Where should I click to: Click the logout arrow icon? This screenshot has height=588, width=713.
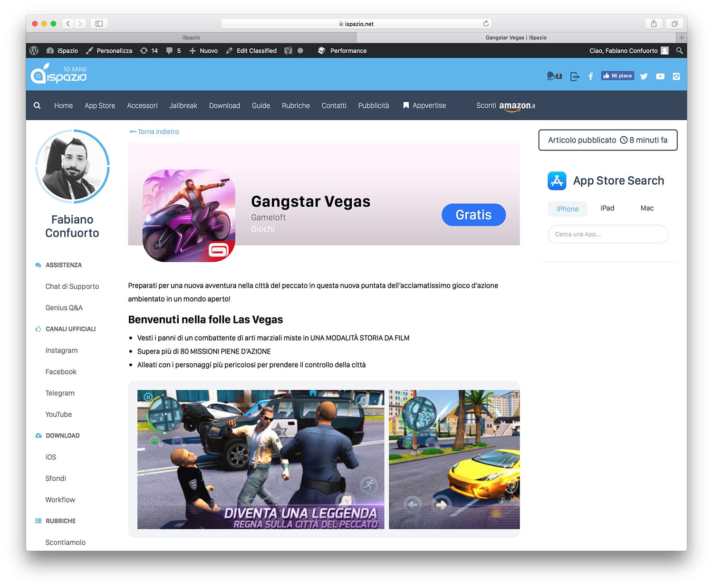tap(575, 76)
